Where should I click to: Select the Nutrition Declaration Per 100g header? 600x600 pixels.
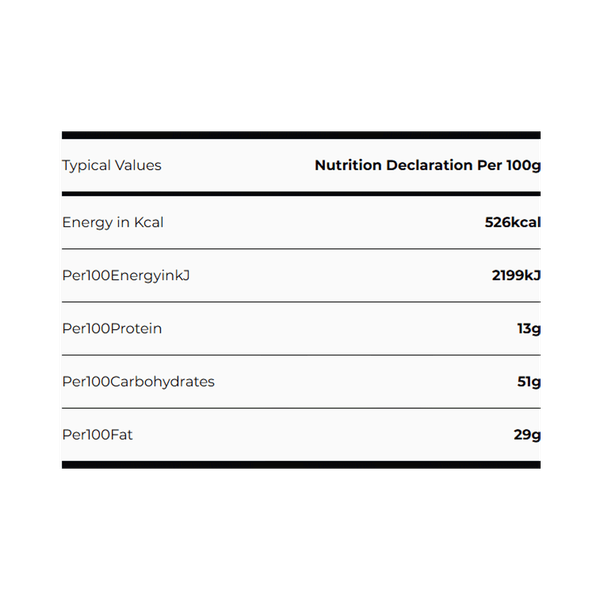(x=427, y=165)
